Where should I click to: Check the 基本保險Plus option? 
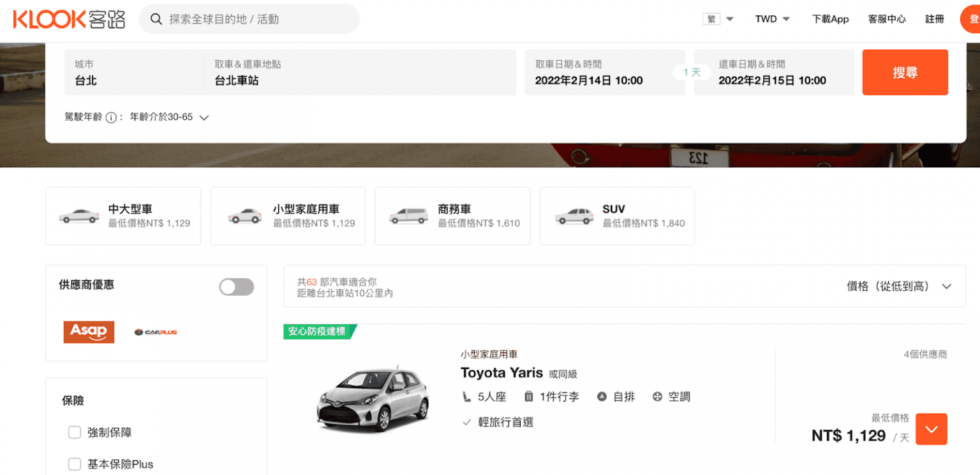coord(74,464)
